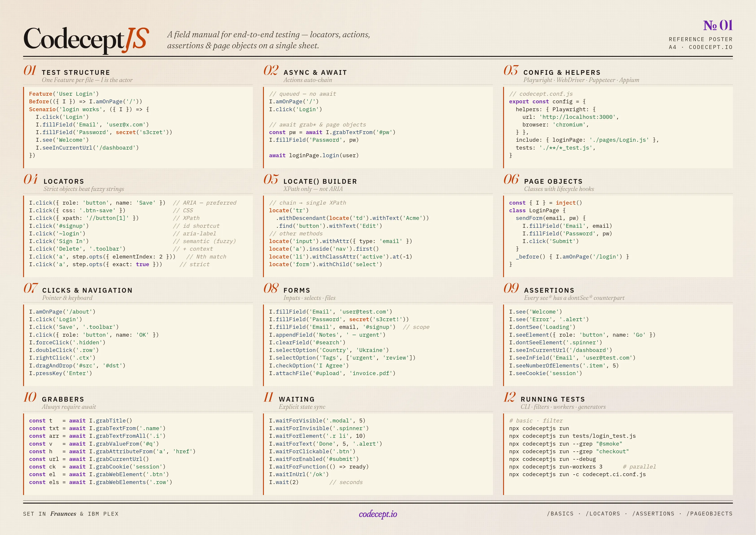Select the 'A4 · CODECEPT.IO' header text
756x535 pixels.
[x=701, y=47]
